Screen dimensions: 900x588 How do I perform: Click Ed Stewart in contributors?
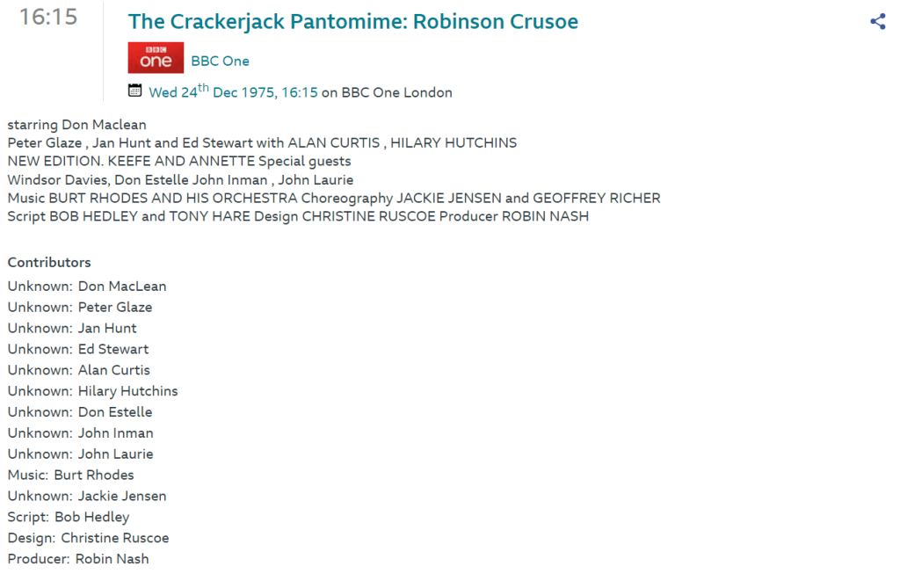(x=113, y=350)
